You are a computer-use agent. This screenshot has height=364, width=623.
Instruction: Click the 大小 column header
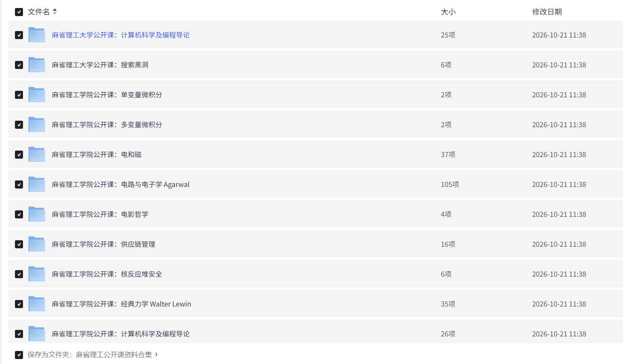point(448,12)
